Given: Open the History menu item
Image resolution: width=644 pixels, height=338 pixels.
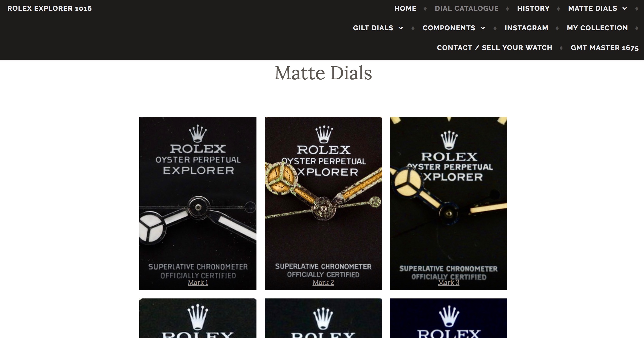Looking at the screenshot, I should click(x=533, y=8).
